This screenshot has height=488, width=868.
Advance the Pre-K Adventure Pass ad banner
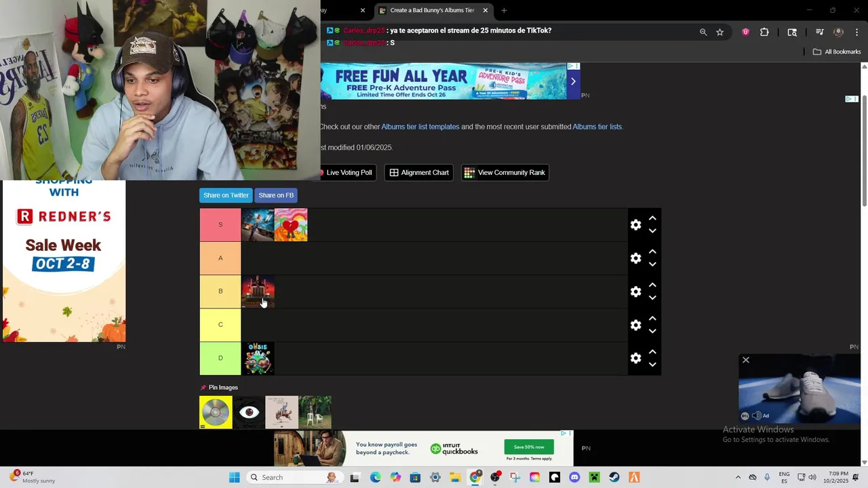click(x=573, y=81)
